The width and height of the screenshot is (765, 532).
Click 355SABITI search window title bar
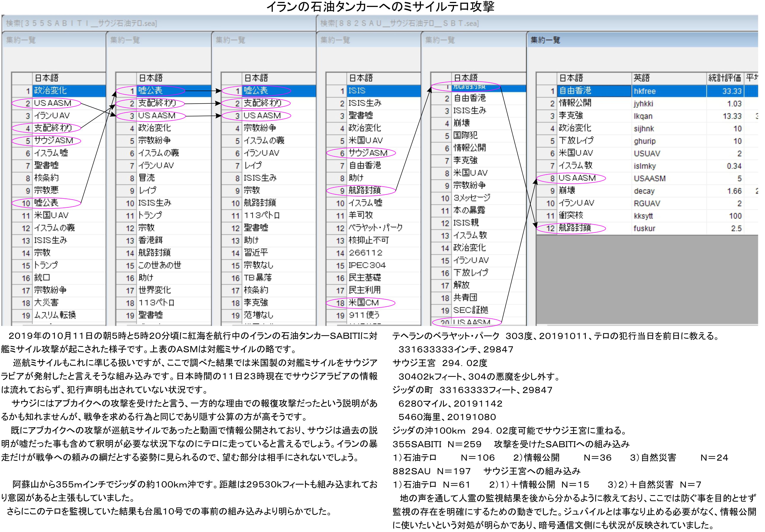pos(82,23)
